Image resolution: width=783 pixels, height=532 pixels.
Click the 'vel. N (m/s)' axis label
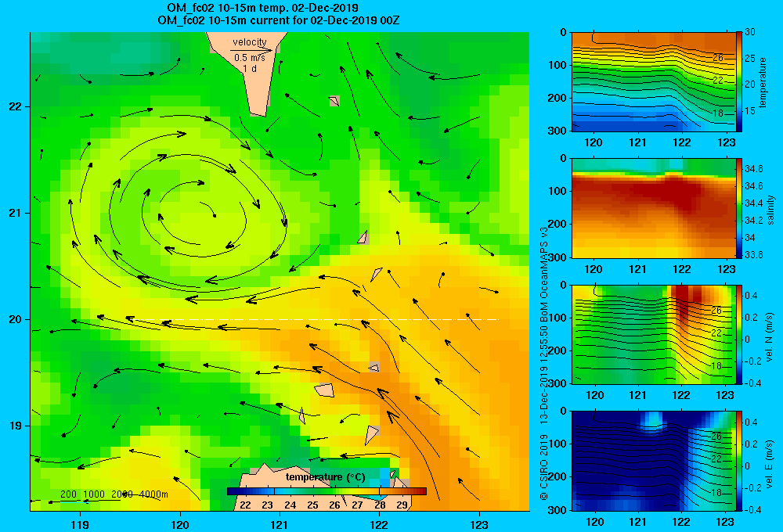point(769,337)
